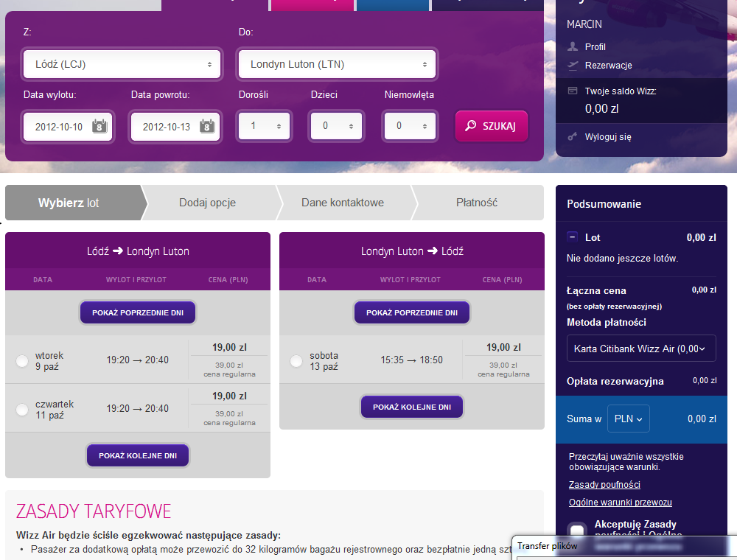This screenshot has width=737, height=560.
Task: Choose the sobota 13 paź return flight
Action: pyautogui.click(x=296, y=360)
